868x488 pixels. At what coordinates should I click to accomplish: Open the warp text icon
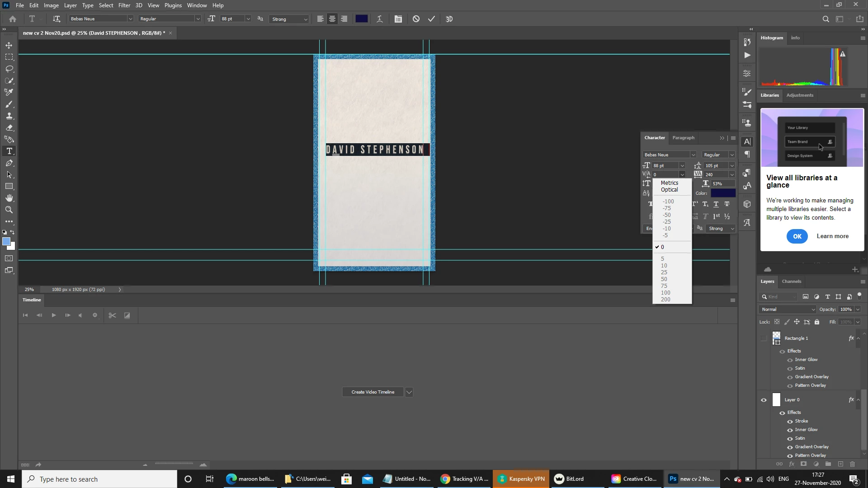380,19
